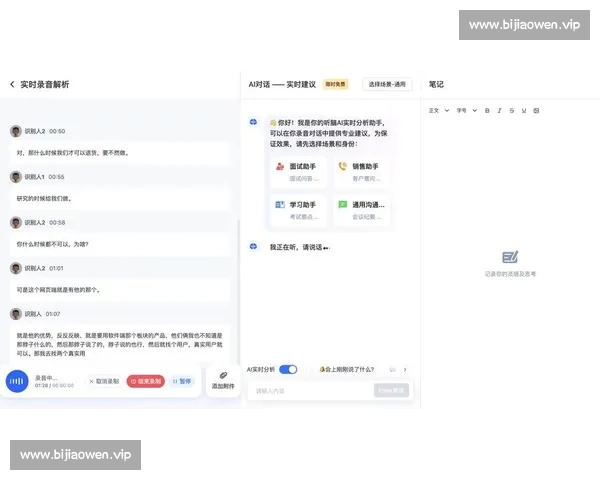Apply strikethrough in notes toolbar
This screenshot has height=480, width=600.
(x=512, y=111)
